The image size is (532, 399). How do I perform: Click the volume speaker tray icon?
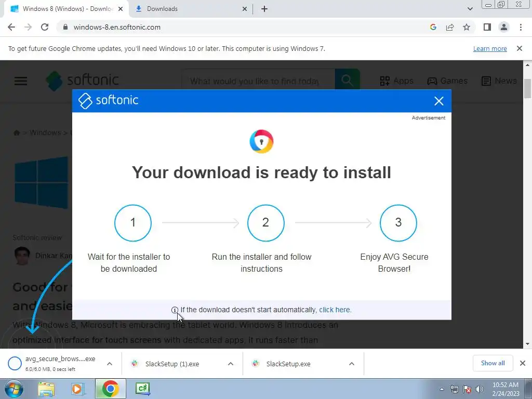479,389
